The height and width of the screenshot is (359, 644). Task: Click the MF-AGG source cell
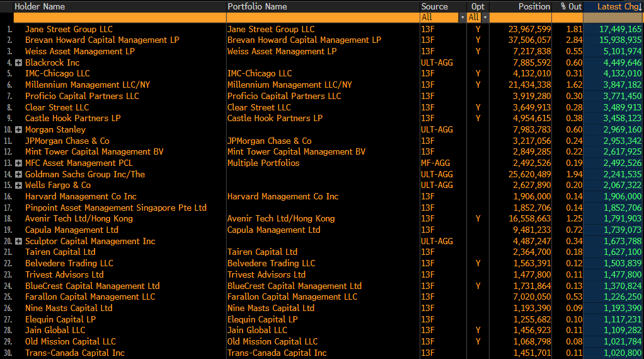435,163
